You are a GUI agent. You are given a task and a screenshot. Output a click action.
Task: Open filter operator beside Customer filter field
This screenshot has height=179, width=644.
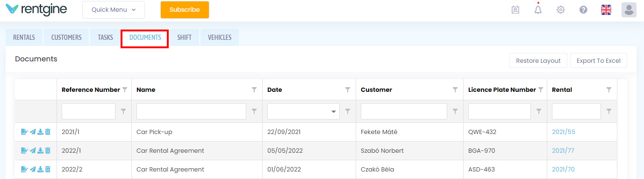coord(455,112)
